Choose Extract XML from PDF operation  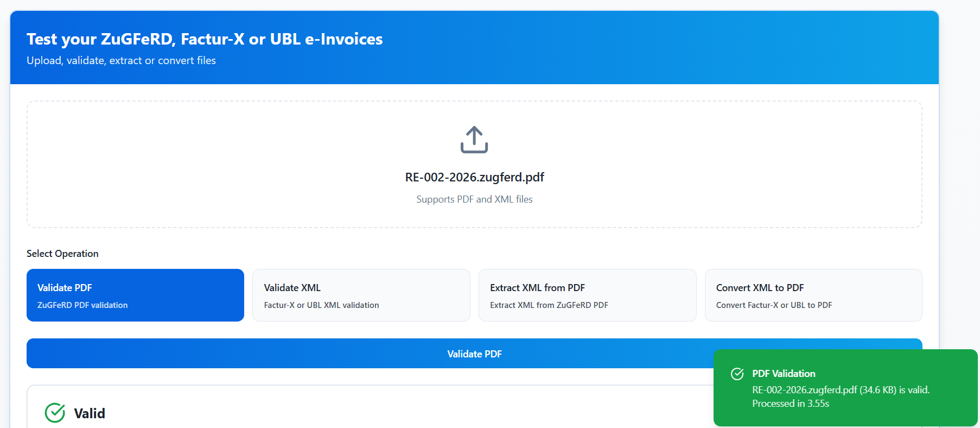[x=588, y=295]
